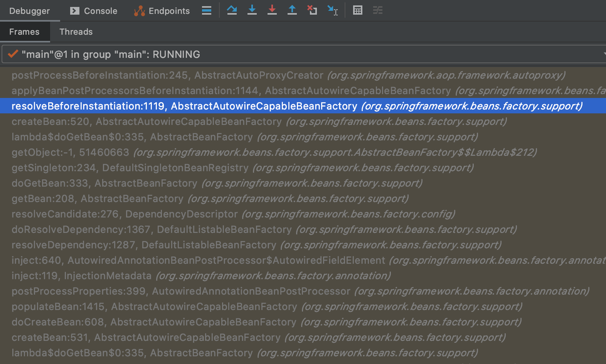Screen dimensions: 606x364
Task: Click the Console terminal icon
Action: click(x=74, y=11)
